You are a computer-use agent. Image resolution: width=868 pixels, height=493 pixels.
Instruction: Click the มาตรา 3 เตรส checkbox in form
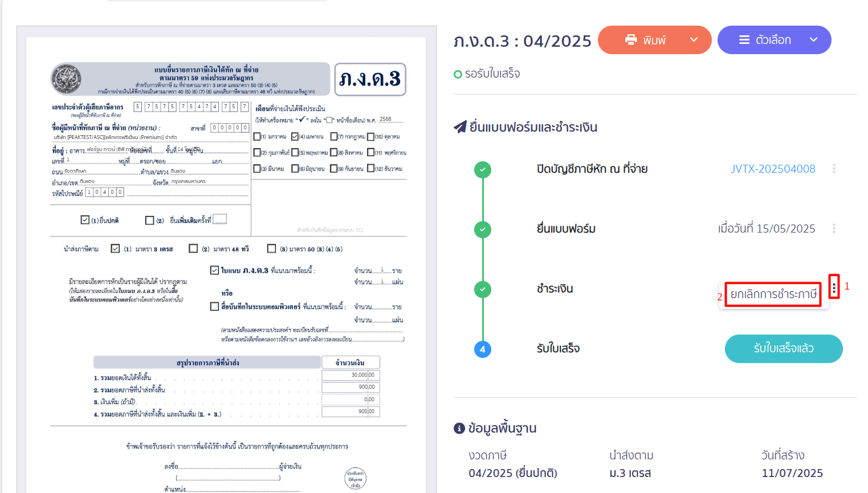click(116, 248)
